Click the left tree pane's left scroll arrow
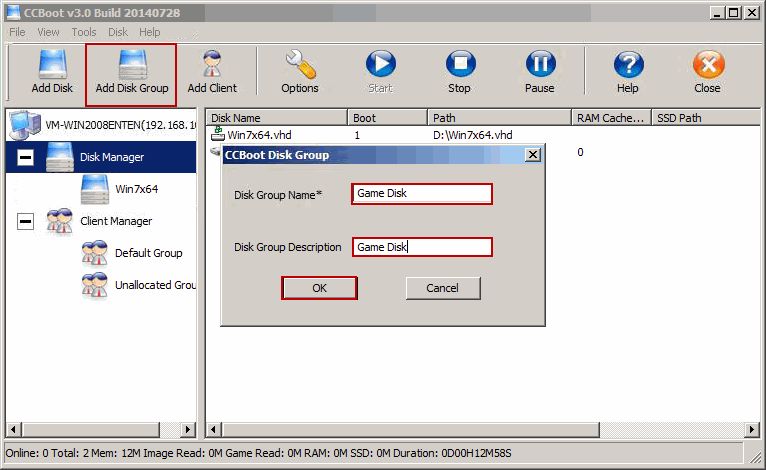The width and height of the screenshot is (766, 470). point(14,430)
